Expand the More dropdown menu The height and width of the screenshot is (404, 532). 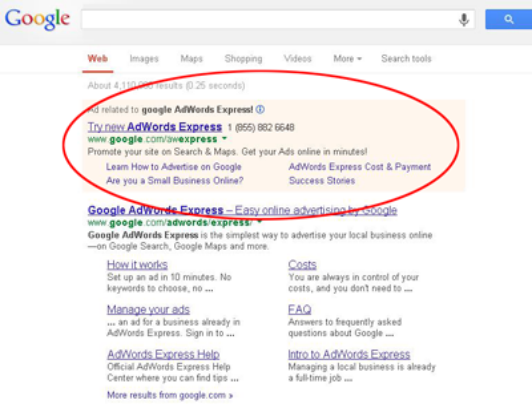pyautogui.click(x=347, y=58)
